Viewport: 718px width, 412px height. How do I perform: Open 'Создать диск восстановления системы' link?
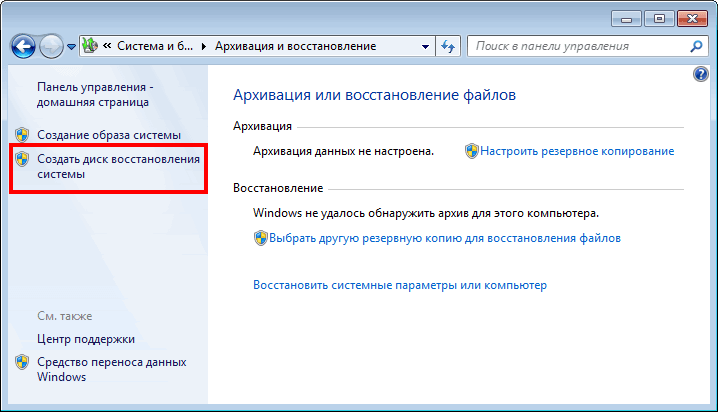point(119,166)
